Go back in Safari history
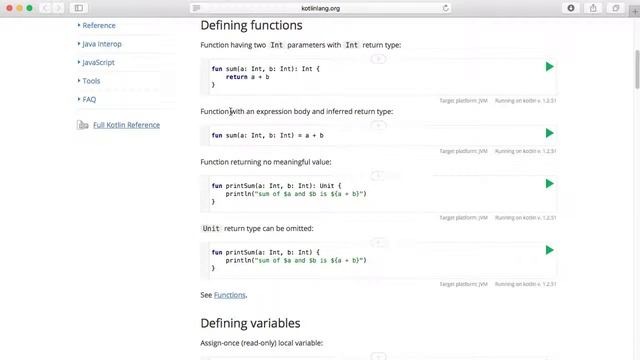The image size is (640, 360). point(46,8)
